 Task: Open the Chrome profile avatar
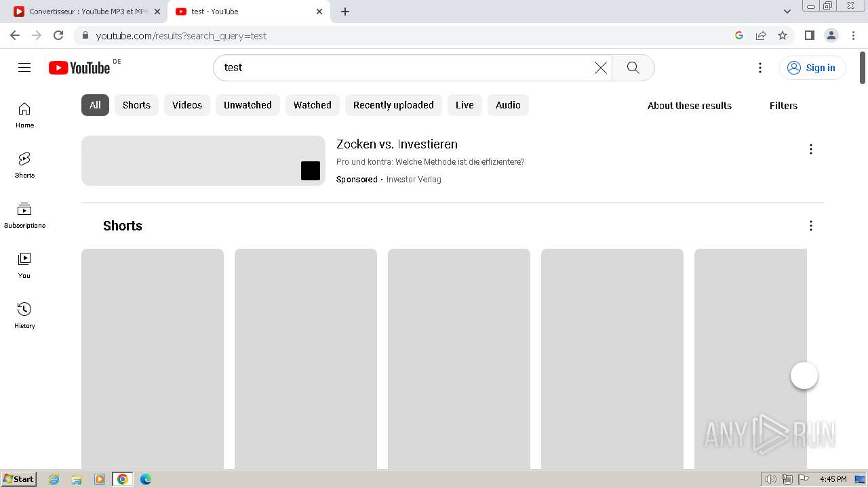click(831, 35)
